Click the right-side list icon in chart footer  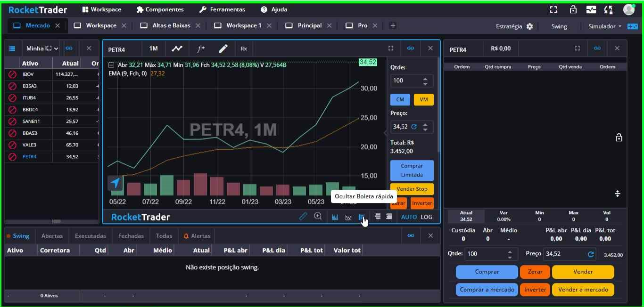point(389,217)
